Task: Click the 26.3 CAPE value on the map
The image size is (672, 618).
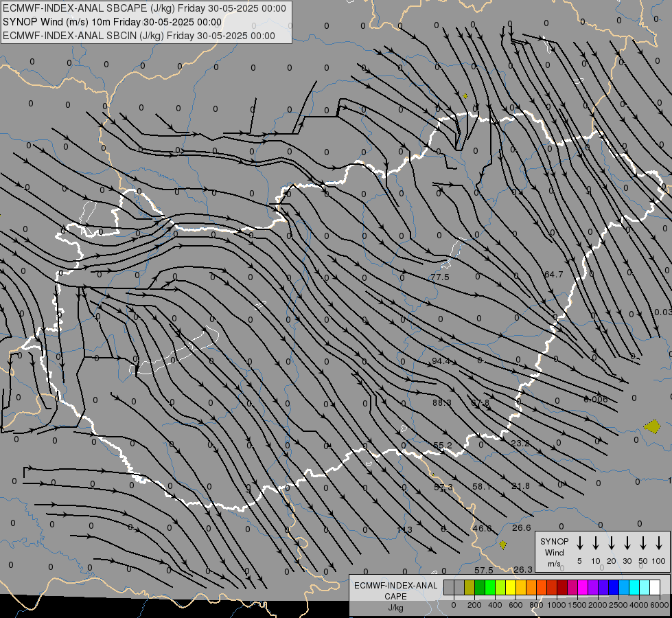Action: (523, 569)
